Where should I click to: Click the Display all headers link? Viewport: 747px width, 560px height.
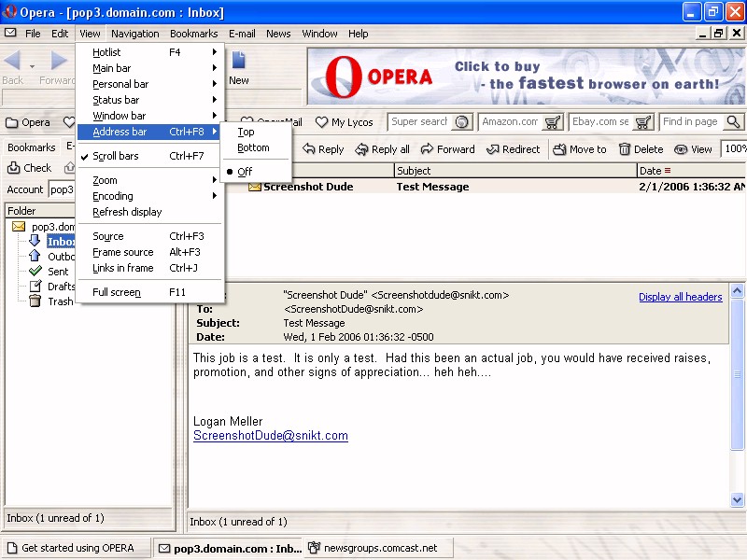680,297
